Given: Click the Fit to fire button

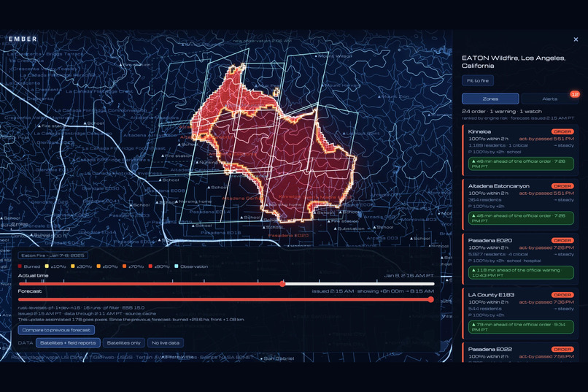Looking at the screenshot, I should click(478, 80).
